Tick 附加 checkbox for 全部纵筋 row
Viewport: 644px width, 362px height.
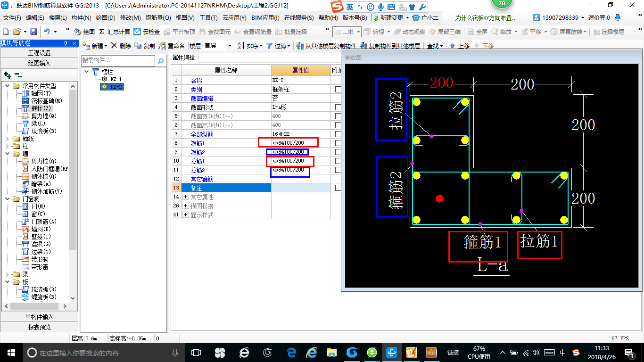(x=338, y=134)
